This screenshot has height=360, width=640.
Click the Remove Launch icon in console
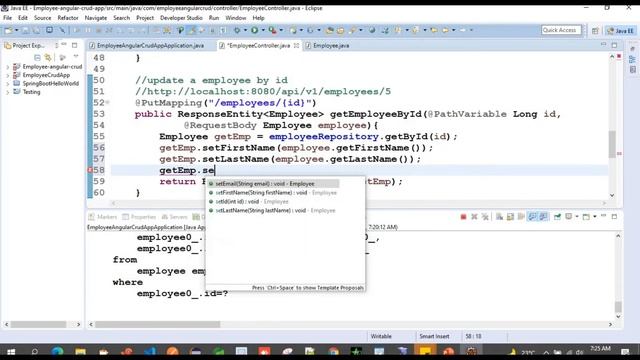(x=474, y=217)
